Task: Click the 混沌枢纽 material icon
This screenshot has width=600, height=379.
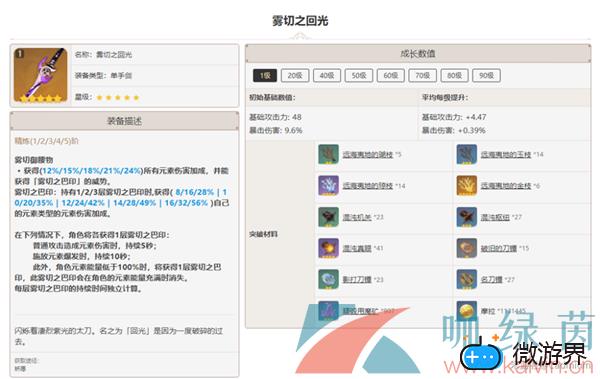Action: (466, 217)
